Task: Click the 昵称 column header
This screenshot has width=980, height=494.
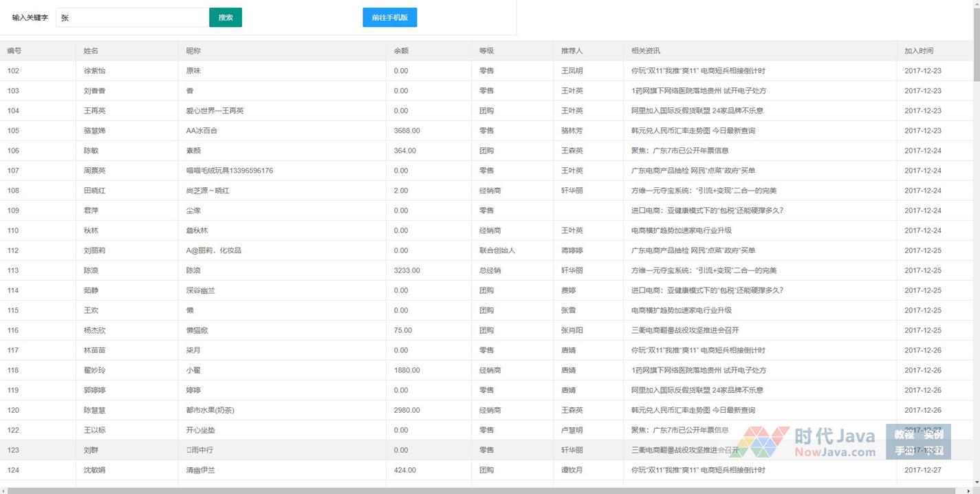Action: tap(193, 51)
